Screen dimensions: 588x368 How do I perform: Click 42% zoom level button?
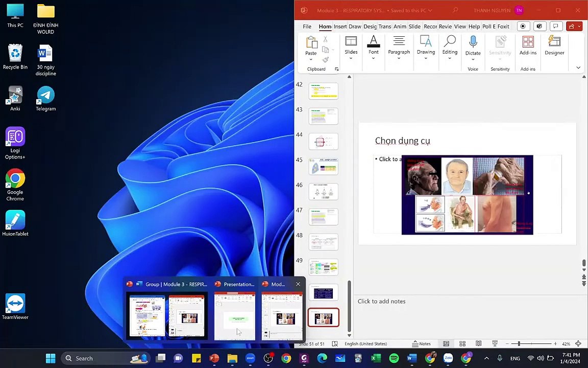pos(566,343)
